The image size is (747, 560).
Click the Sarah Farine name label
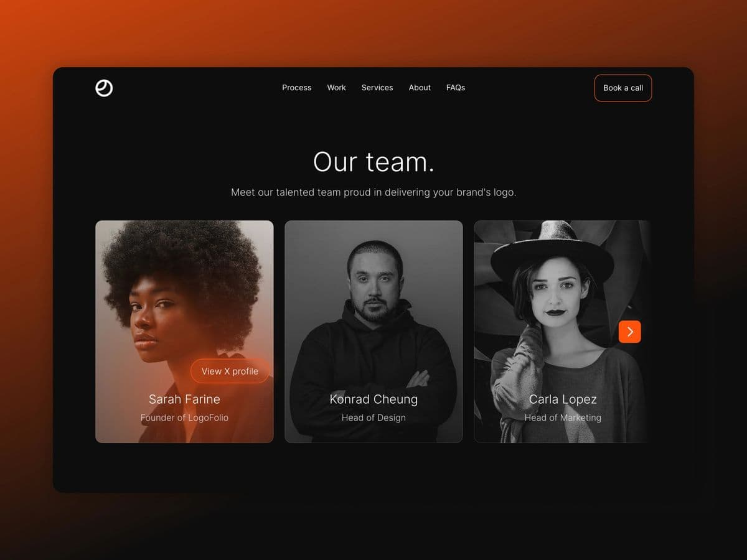tap(184, 399)
